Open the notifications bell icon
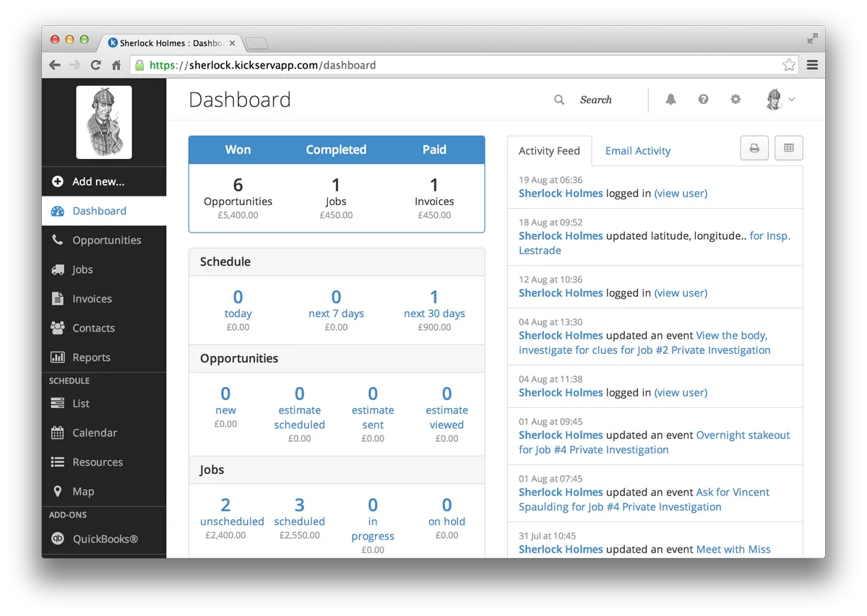The image size is (867, 616). [670, 100]
